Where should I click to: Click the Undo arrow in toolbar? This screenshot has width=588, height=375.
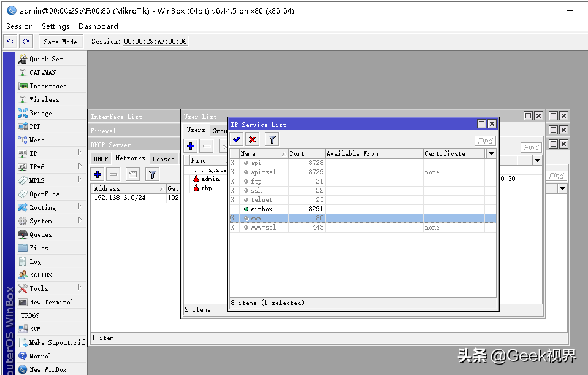10,41
